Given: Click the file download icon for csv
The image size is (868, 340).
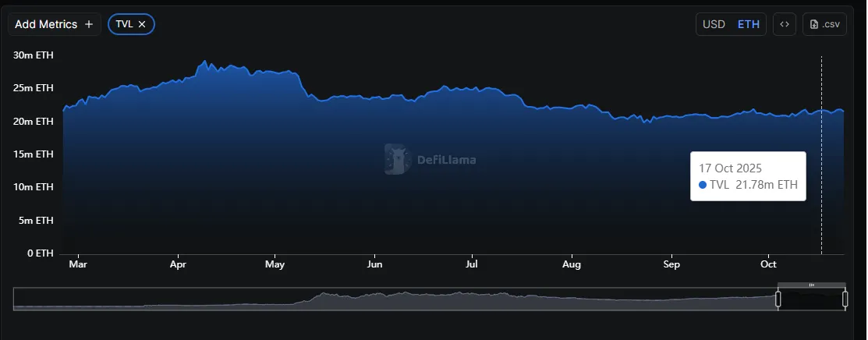Looking at the screenshot, I should click(815, 24).
